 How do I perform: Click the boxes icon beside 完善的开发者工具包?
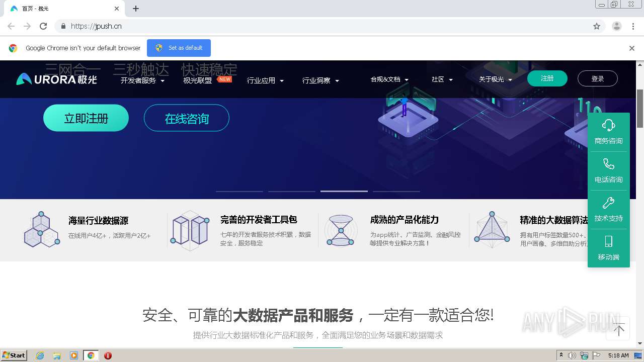click(190, 231)
